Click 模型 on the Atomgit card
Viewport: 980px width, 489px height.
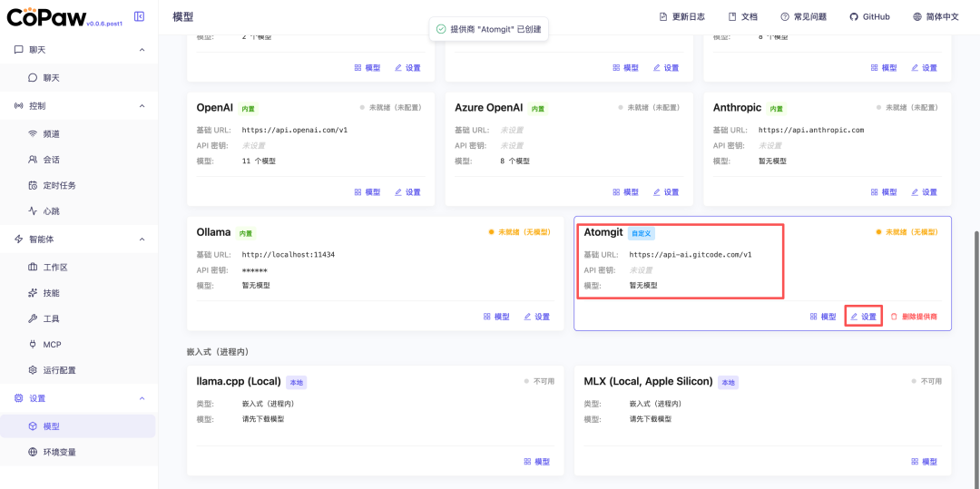point(822,317)
